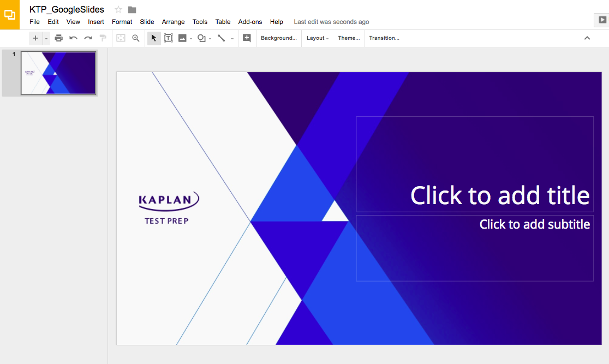Click the Add comment icon
The image size is (609, 364).
(x=247, y=38)
